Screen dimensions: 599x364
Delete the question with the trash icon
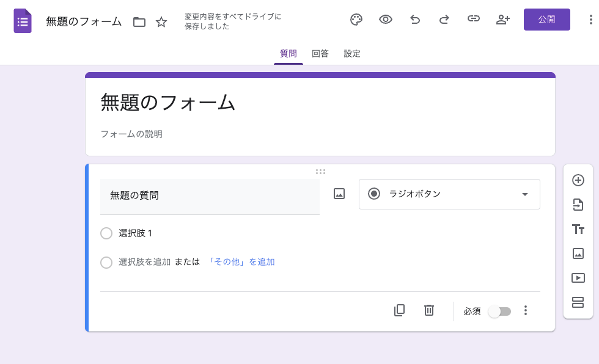click(x=428, y=310)
